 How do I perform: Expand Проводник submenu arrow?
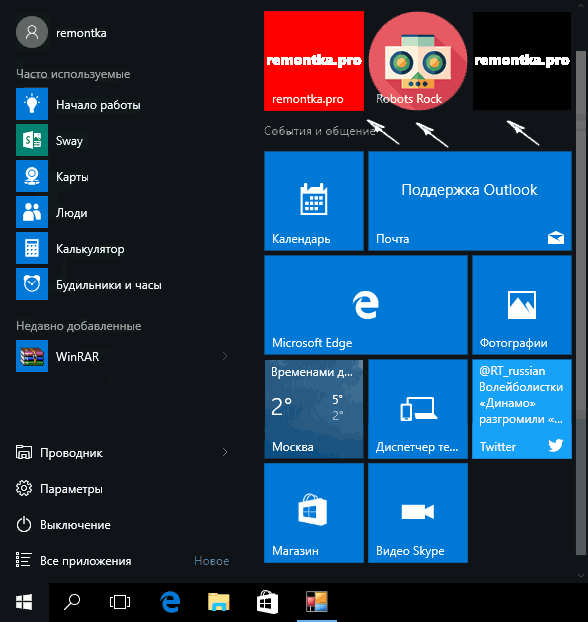[225, 452]
